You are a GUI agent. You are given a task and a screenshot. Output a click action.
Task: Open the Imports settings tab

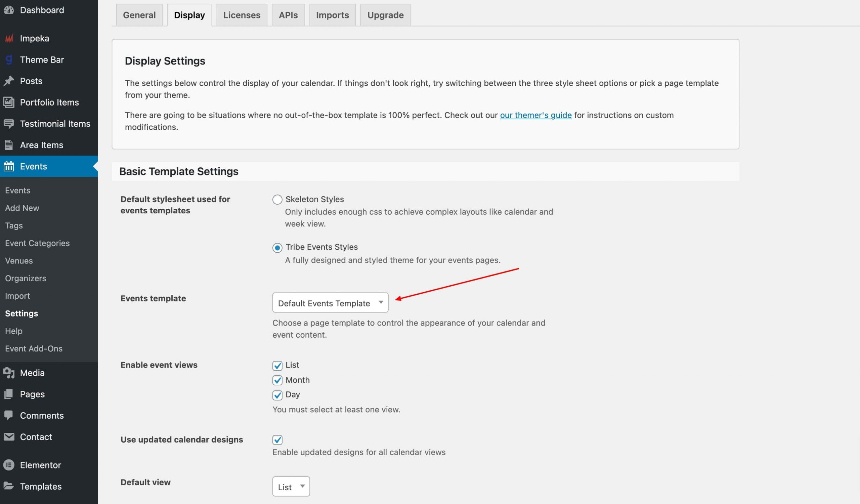click(x=332, y=15)
